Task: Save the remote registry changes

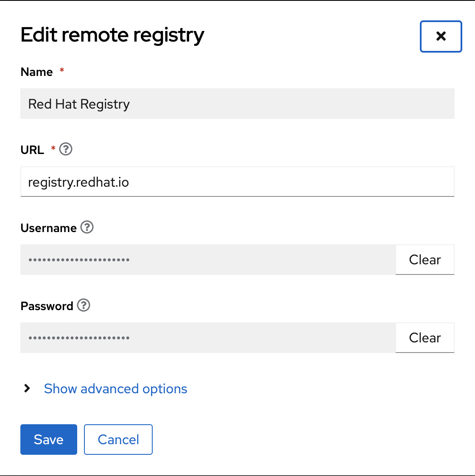Action: pyautogui.click(x=49, y=440)
